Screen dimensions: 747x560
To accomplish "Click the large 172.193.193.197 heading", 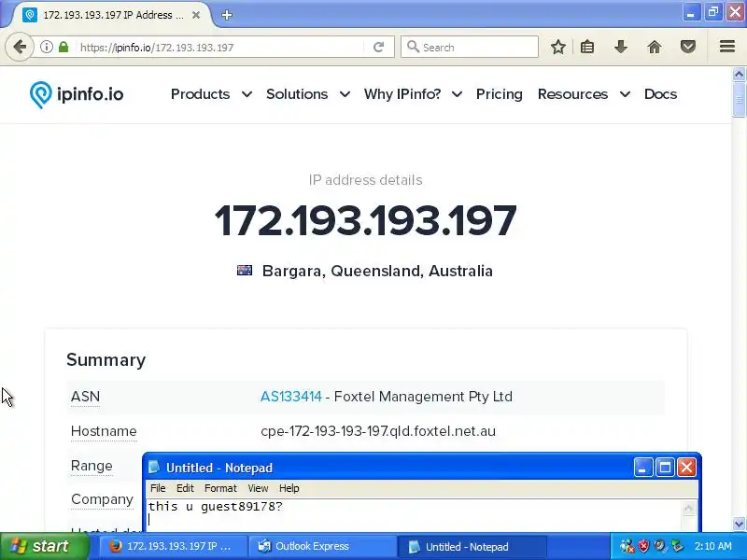I will pos(365,220).
